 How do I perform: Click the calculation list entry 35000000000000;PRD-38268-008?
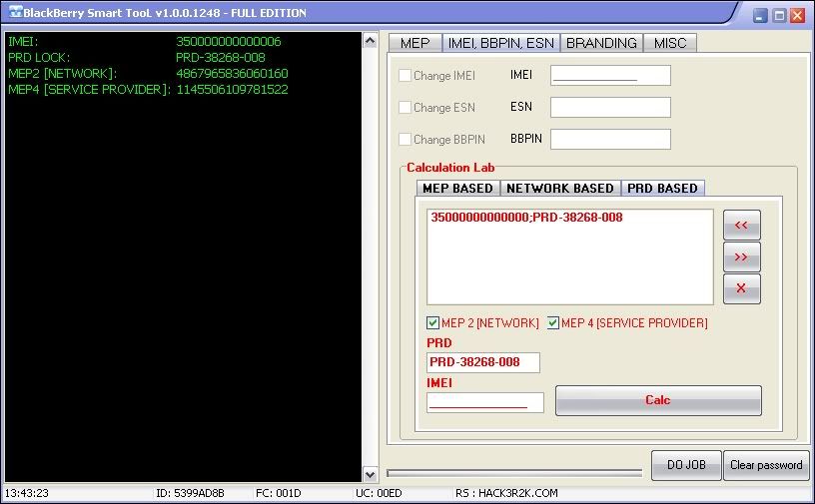(x=526, y=218)
